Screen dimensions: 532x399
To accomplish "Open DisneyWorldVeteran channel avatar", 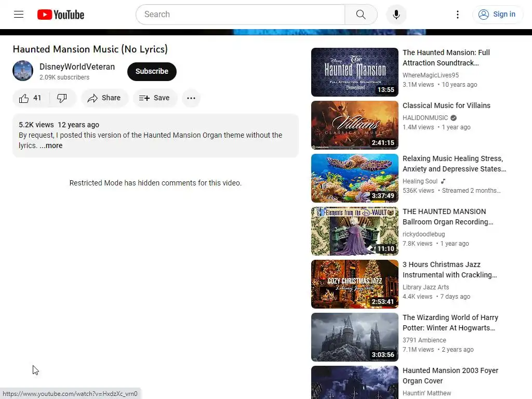I will pyautogui.click(x=23, y=71).
